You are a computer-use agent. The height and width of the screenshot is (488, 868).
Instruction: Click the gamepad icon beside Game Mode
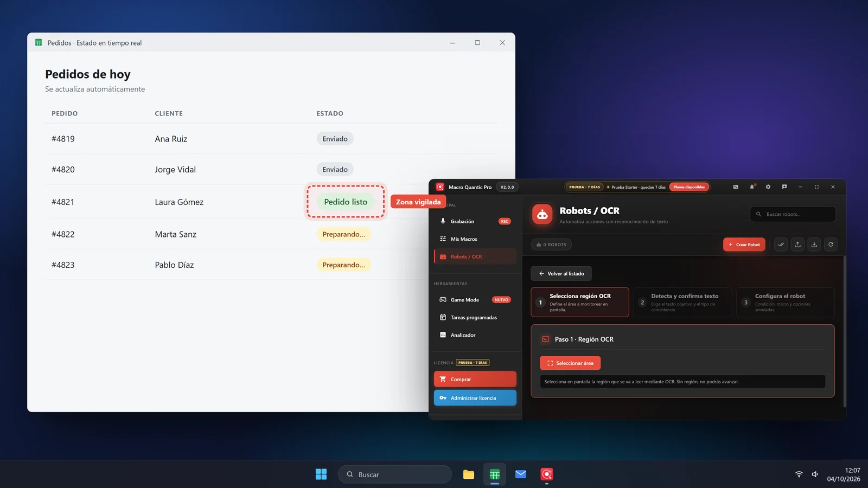pos(443,300)
